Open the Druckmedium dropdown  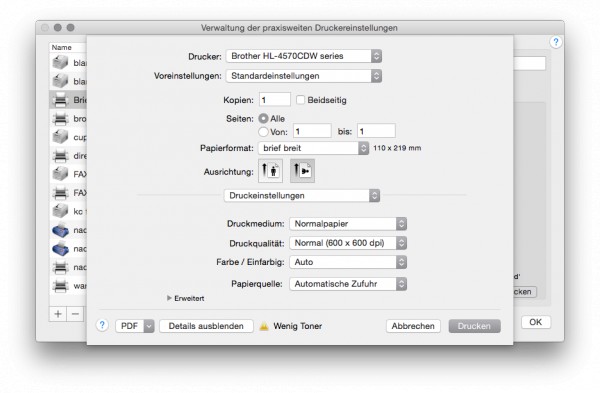[x=348, y=224]
